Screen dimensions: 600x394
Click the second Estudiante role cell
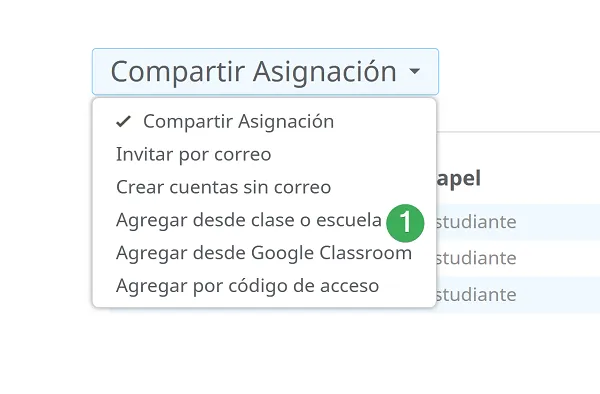pyautogui.click(x=476, y=258)
